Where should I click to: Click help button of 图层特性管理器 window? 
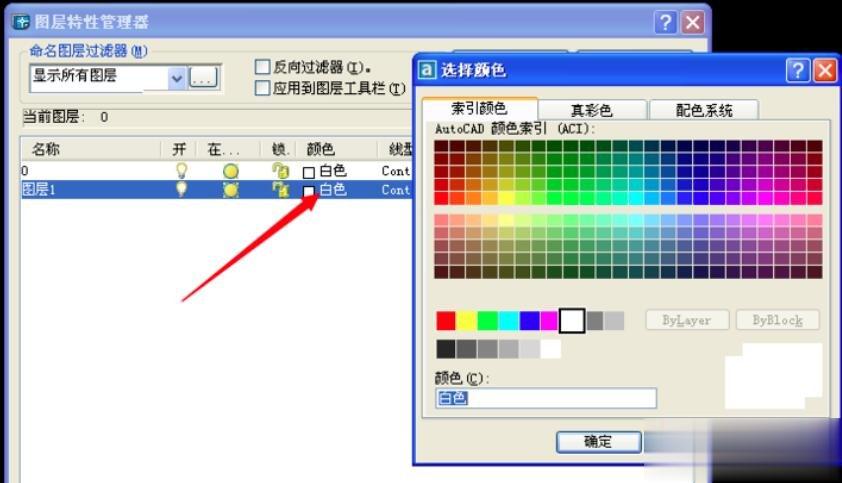click(665, 23)
